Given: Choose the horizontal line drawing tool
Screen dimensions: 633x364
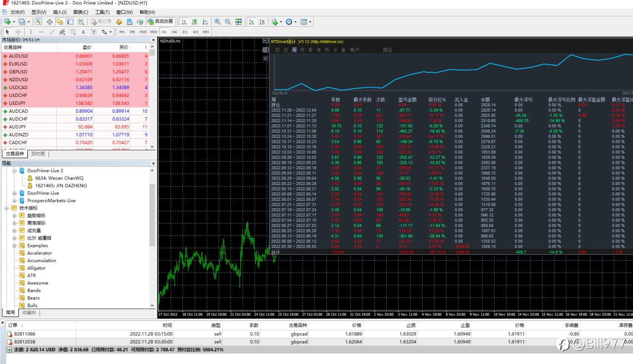Looking at the screenshot, I should (42, 32).
